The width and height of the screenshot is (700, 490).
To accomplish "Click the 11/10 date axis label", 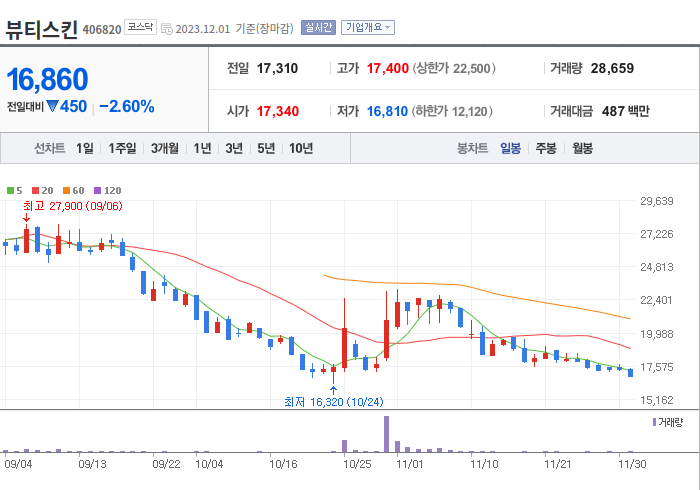I will 484,464.
